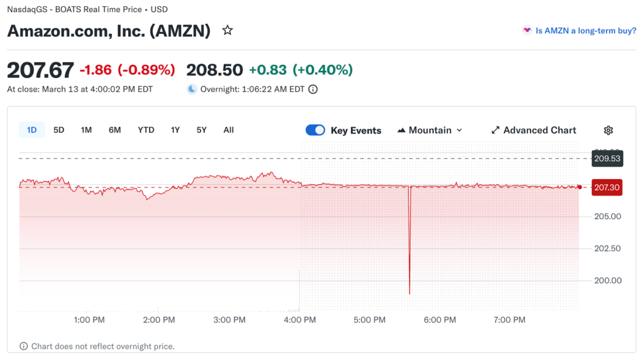
Task: Open chart settings gear icon
Action: [608, 130]
